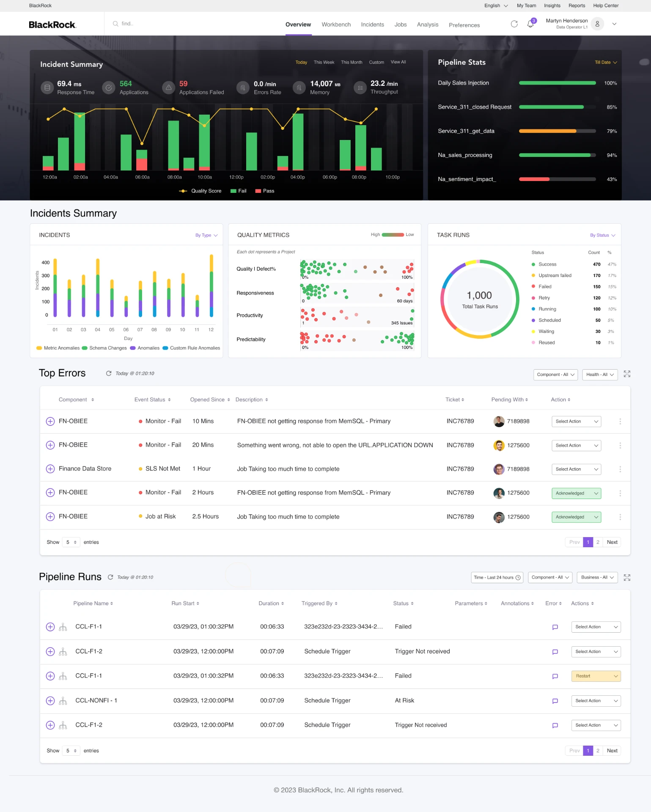Refresh Pipeline Runs with the reload icon
Screen dimensions: 651x812
coord(110,577)
